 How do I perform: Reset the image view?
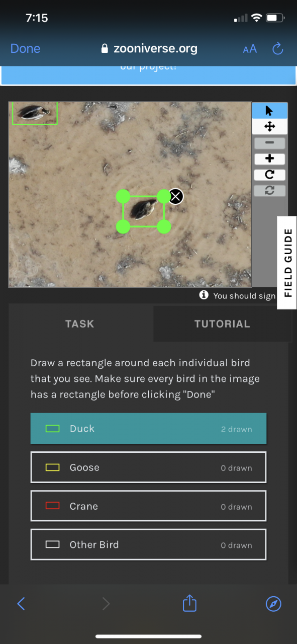tap(269, 191)
